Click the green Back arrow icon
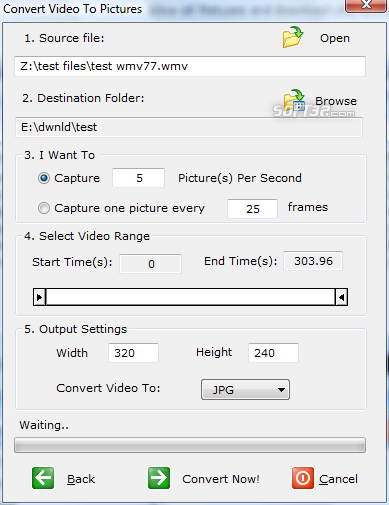 coord(43,478)
